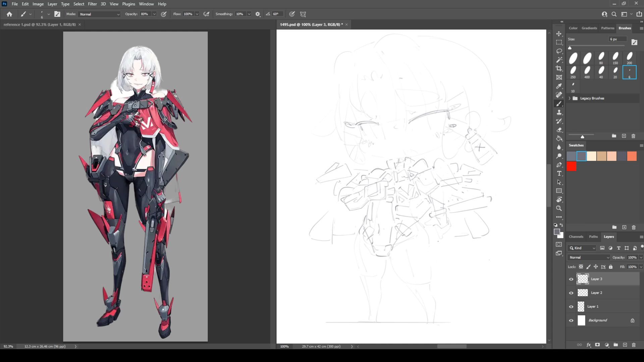Select the Hand tool

point(559,200)
